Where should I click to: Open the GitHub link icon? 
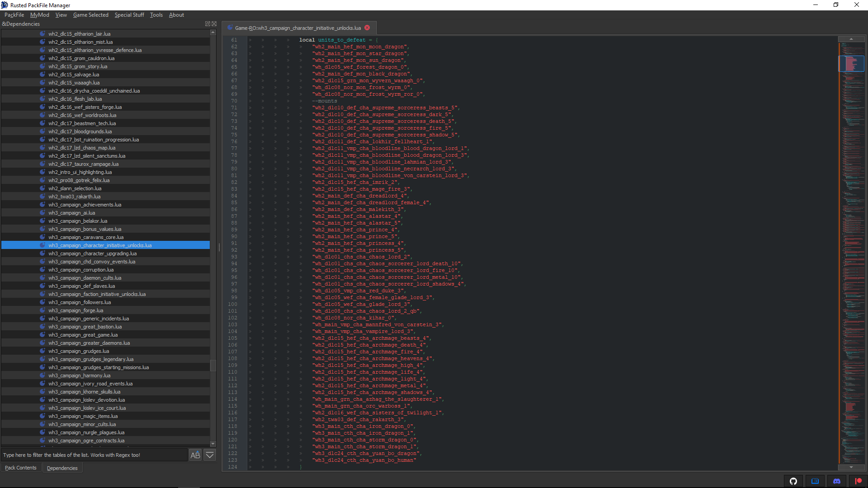(793, 481)
